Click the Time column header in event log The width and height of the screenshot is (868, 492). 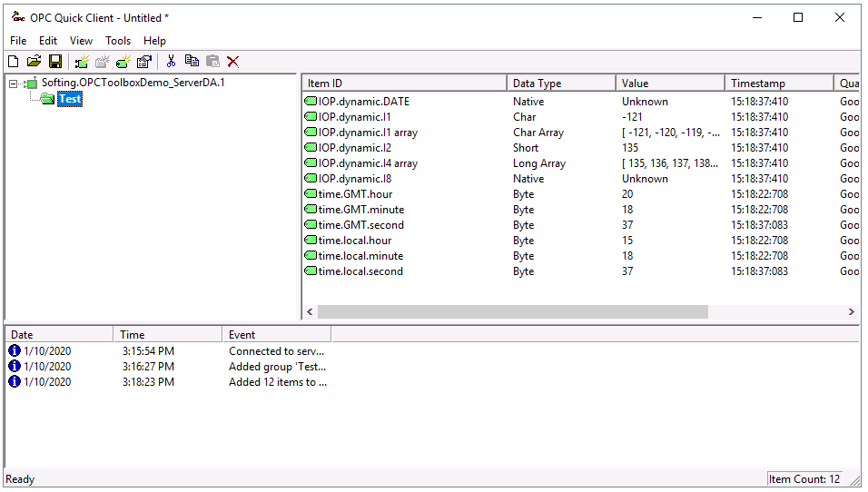(168, 335)
